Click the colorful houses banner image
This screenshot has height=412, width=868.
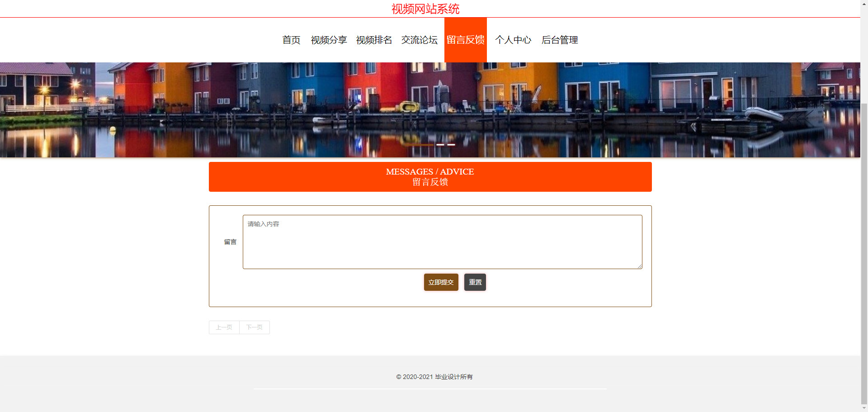click(430, 110)
